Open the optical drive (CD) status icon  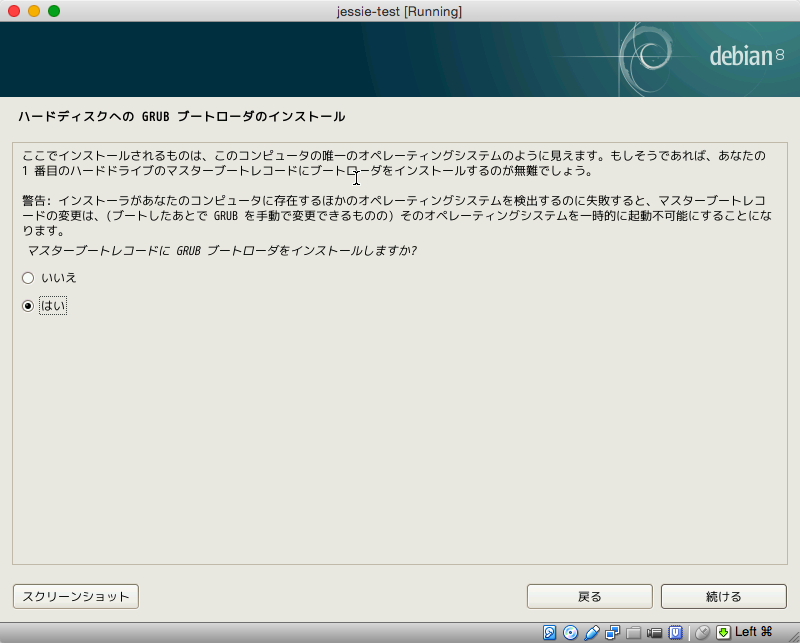[570, 632]
